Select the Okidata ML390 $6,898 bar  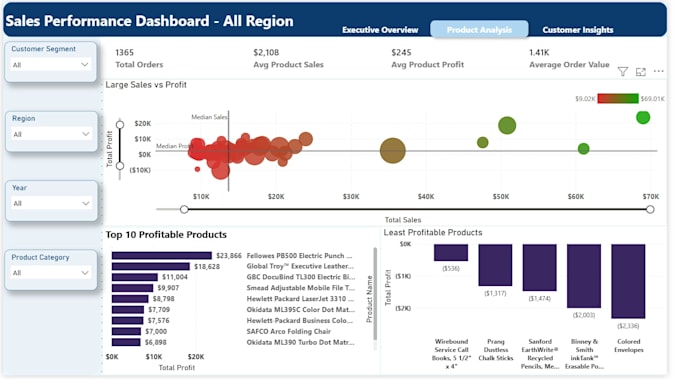pyautogui.click(x=126, y=342)
